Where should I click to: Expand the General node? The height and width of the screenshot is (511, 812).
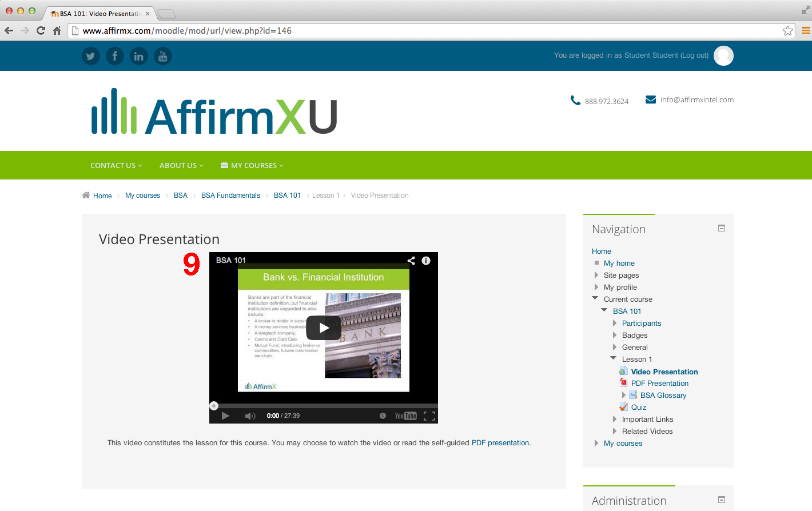[615, 347]
